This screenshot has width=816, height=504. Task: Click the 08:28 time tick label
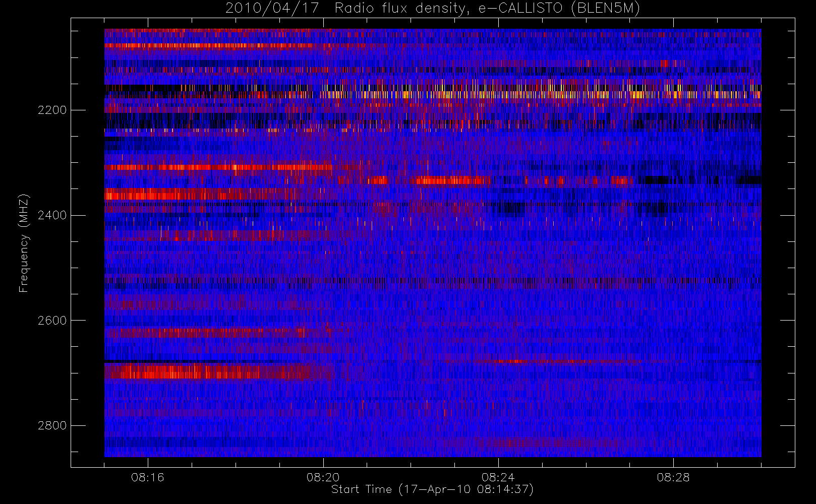673,477
